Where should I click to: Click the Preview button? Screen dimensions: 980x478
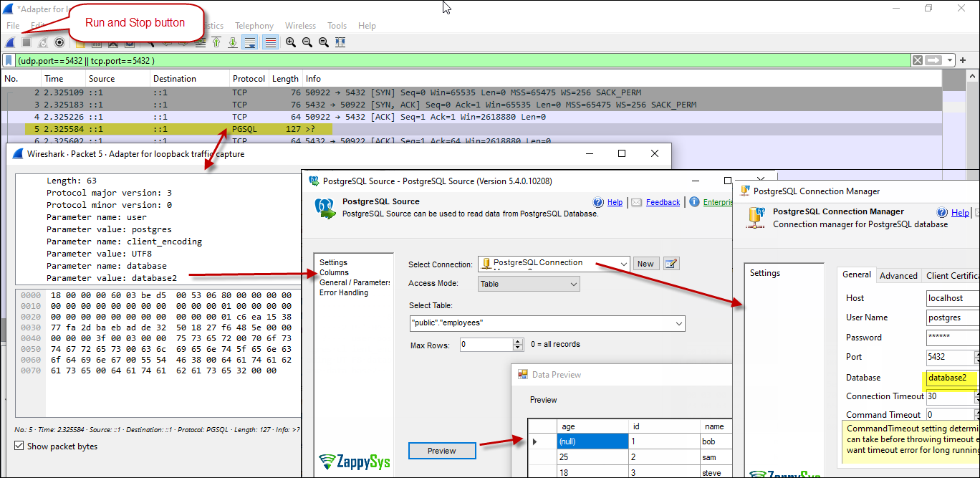pyautogui.click(x=442, y=451)
